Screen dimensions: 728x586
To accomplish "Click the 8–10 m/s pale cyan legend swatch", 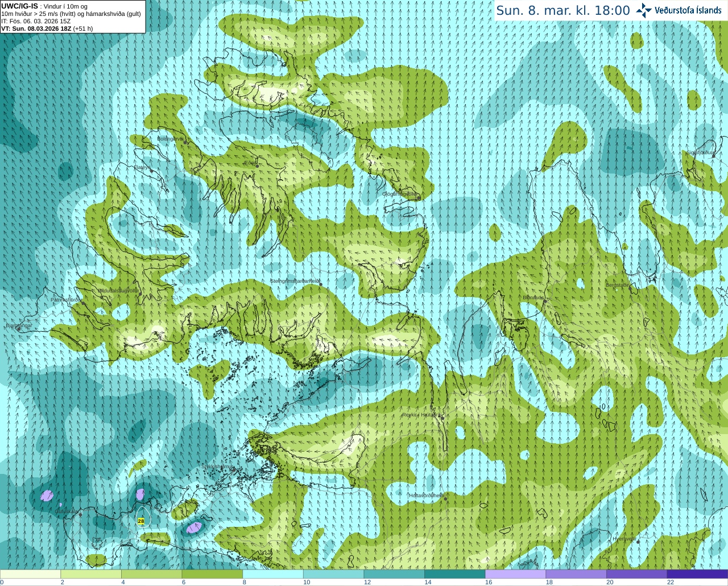I will tap(273, 574).
